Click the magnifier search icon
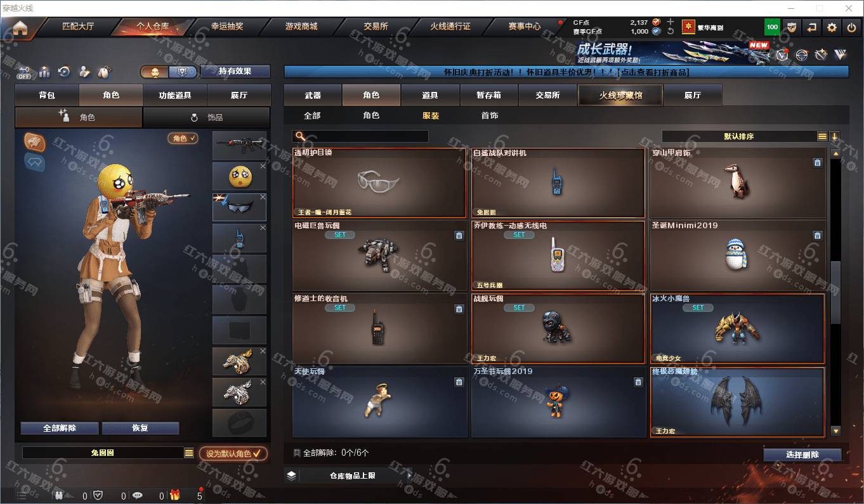Viewport: 864px width, 504px height. click(x=301, y=136)
